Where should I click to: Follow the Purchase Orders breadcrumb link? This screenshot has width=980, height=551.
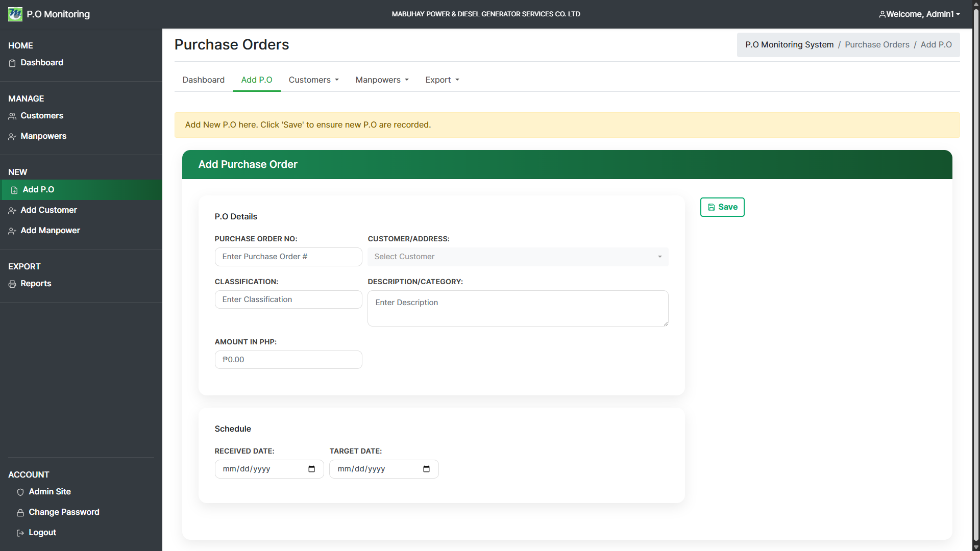point(877,45)
